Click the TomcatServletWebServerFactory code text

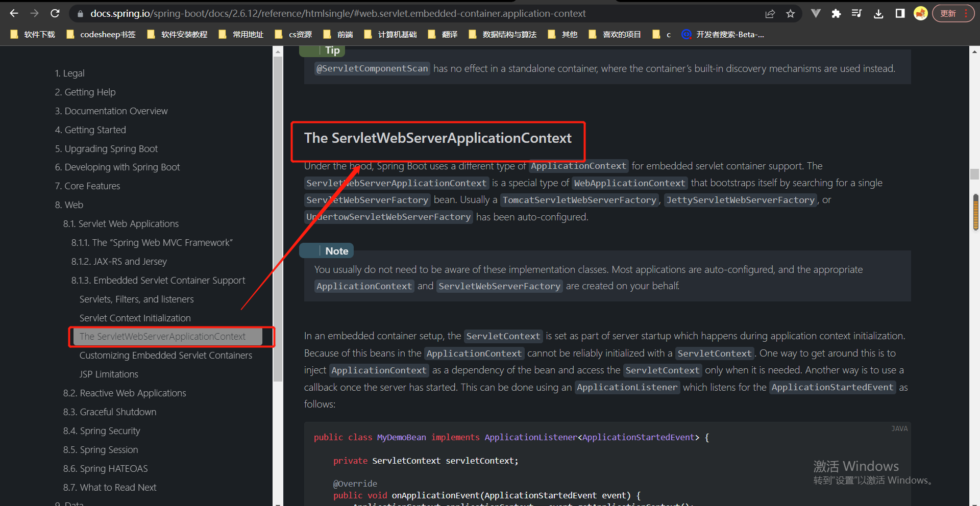[x=579, y=200]
